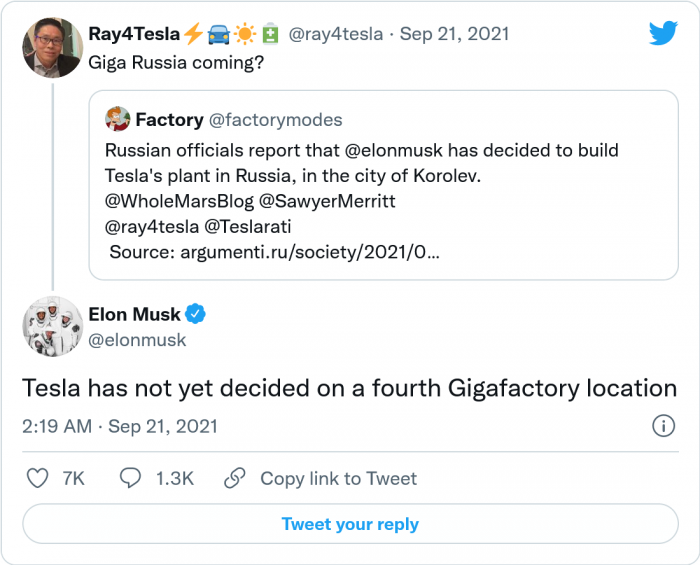Open the tweet info circle icon
700x565 pixels.
(662, 426)
